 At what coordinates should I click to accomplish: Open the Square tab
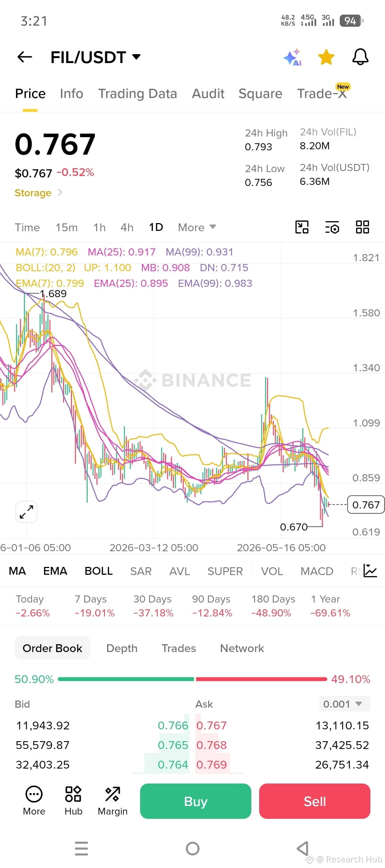click(260, 94)
